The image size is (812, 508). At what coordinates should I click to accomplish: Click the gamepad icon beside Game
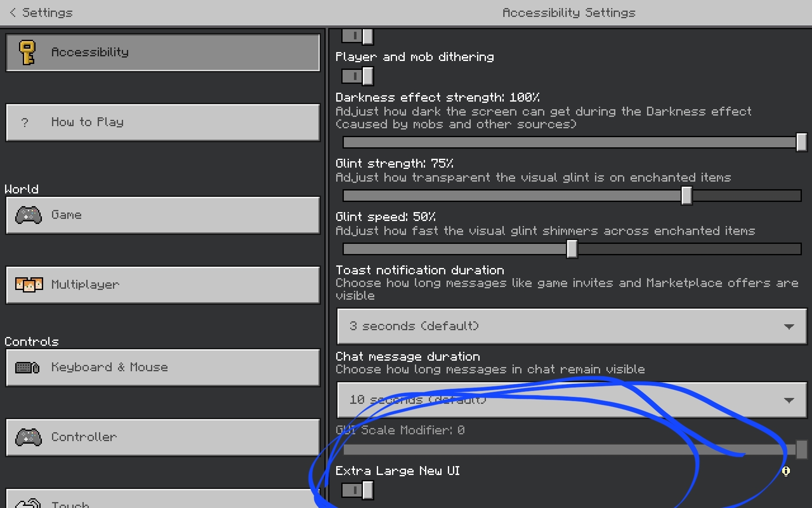tap(28, 215)
